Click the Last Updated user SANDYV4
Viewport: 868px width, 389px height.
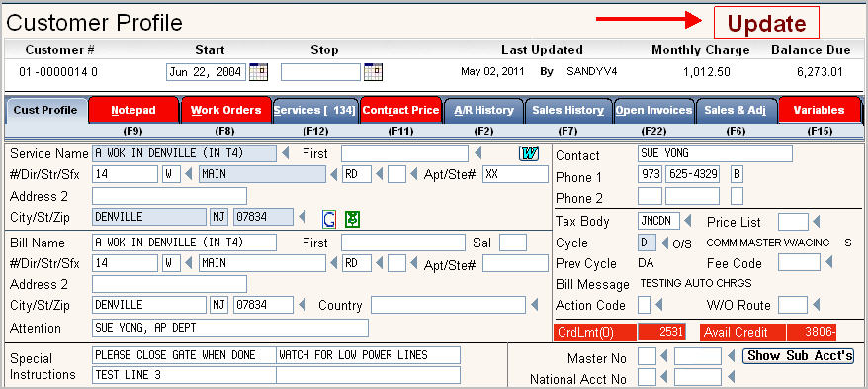(x=591, y=72)
